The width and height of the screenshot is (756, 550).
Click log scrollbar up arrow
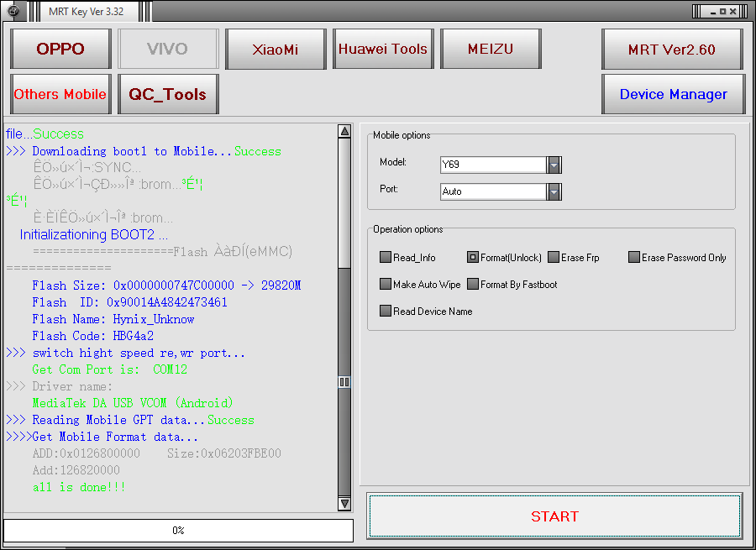[344, 131]
